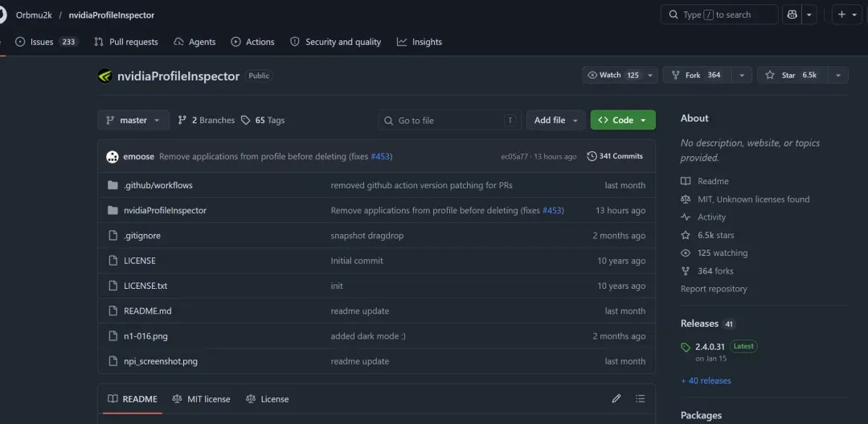Click the Fork button
Screen dimensions: 868x424
(x=696, y=75)
